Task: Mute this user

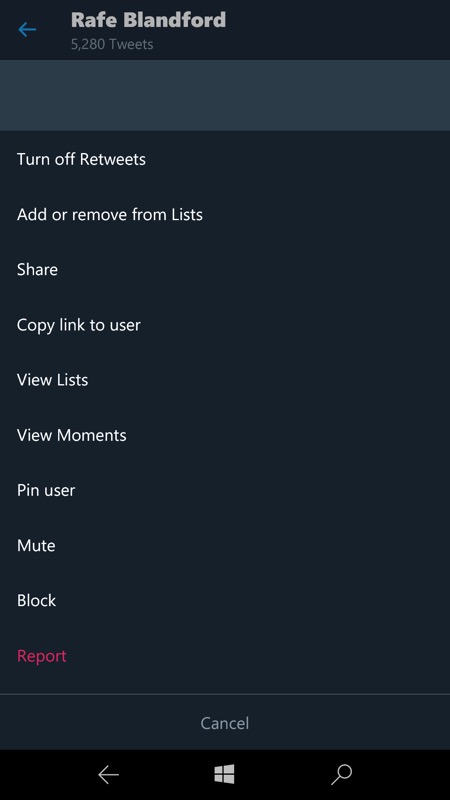Action: pyautogui.click(x=36, y=545)
